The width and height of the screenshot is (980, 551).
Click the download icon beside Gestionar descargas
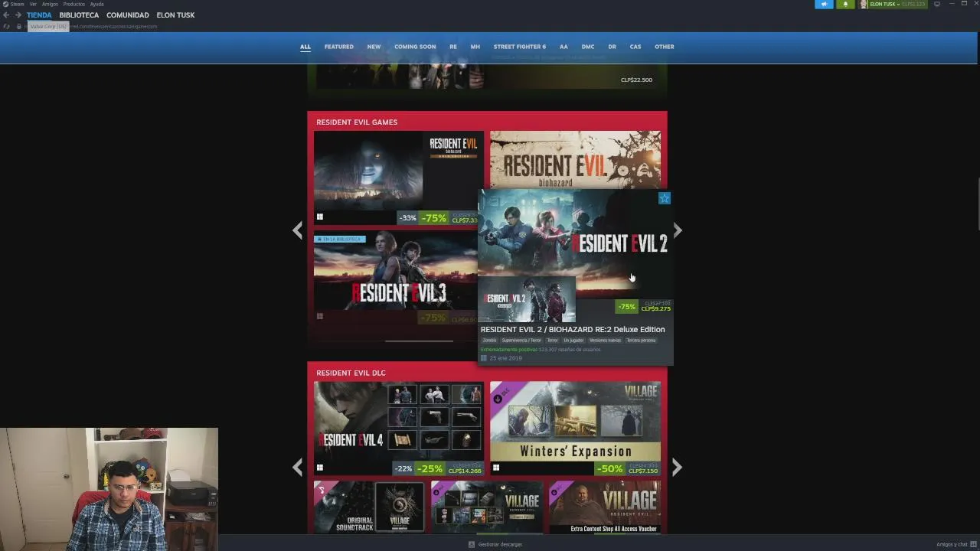click(472, 544)
